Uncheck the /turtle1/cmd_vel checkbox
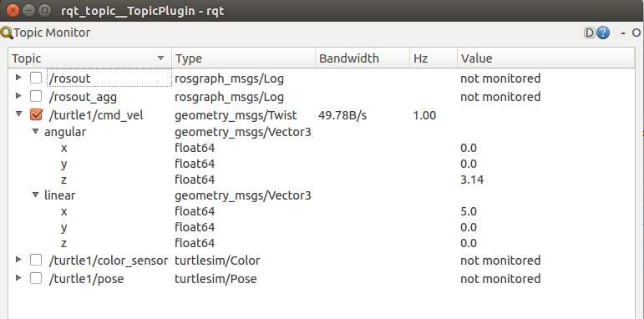This screenshot has height=319, width=644. [x=36, y=115]
